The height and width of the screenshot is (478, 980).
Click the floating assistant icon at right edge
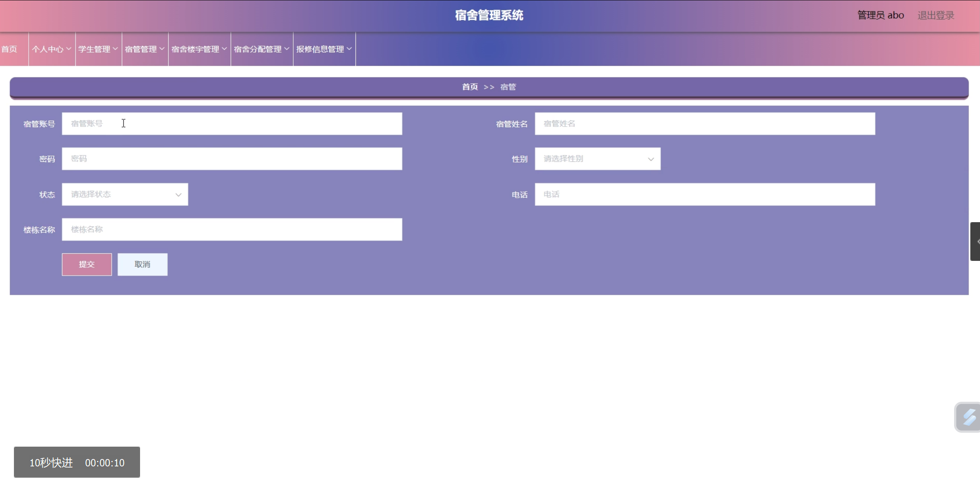coord(968,417)
